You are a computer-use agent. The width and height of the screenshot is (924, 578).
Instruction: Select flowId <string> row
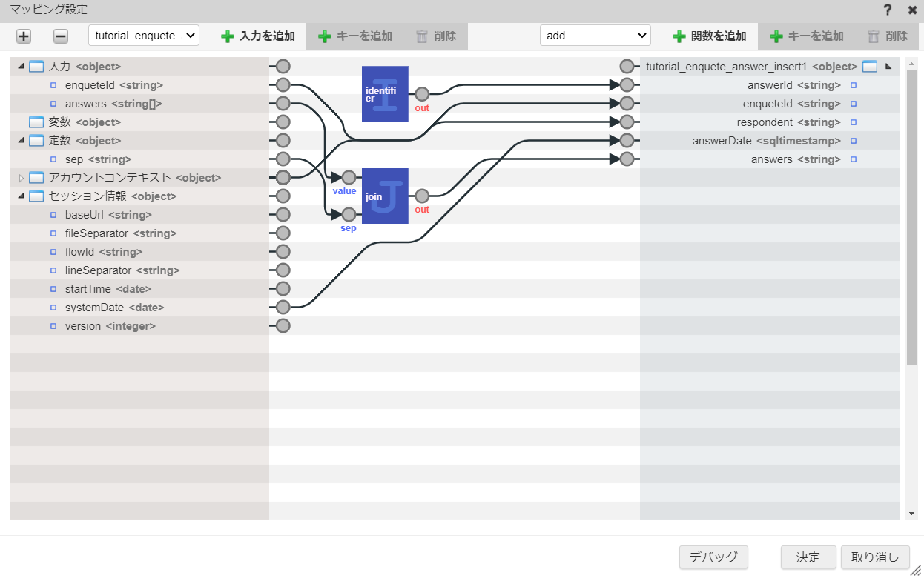tap(139, 252)
